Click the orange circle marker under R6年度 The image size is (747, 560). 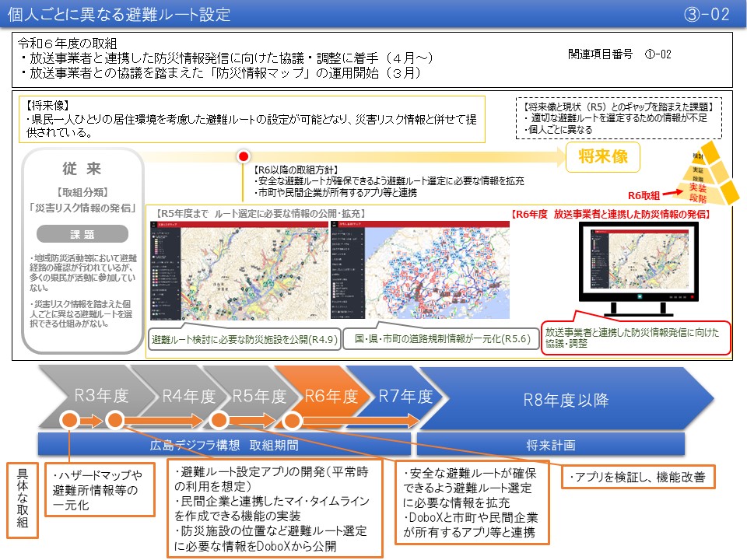(x=293, y=422)
